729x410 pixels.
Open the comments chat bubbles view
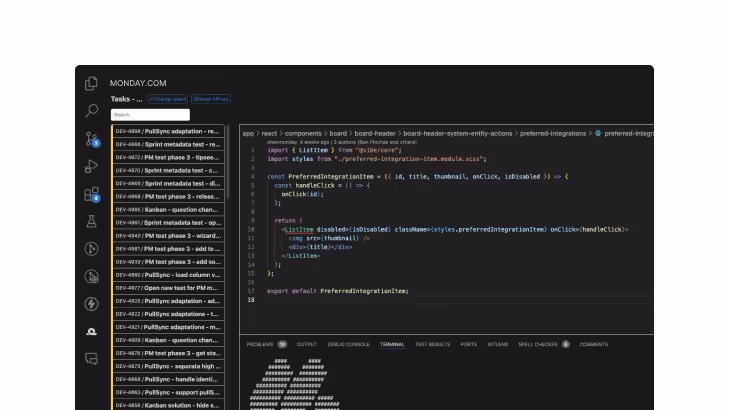click(x=91, y=359)
